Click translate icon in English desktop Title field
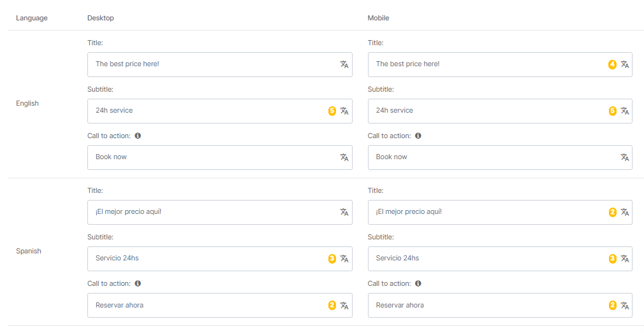The width and height of the screenshot is (644, 333). pyautogui.click(x=344, y=64)
